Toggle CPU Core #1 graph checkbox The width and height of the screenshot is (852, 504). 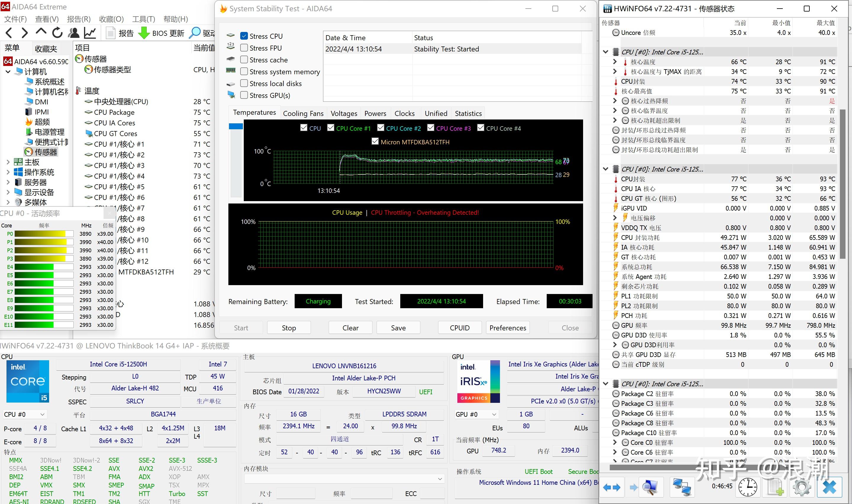[x=331, y=128]
